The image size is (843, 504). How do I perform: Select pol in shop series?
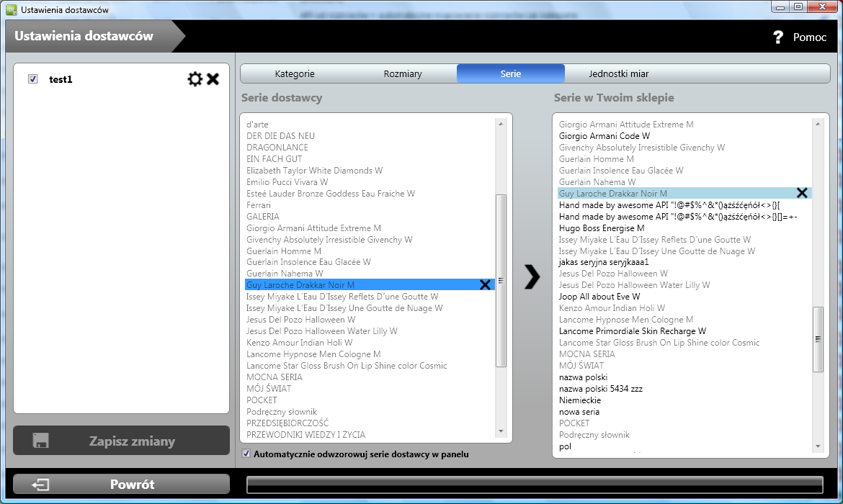[x=684, y=446]
